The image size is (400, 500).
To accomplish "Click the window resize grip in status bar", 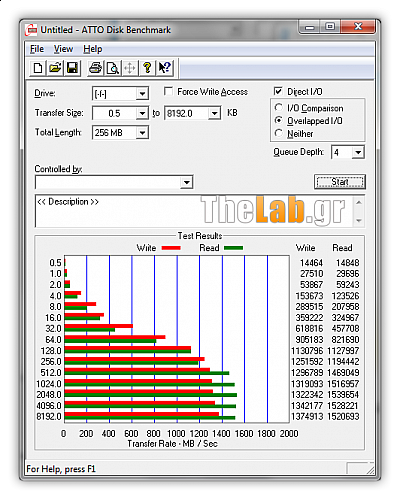I will click(x=370, y=469).
